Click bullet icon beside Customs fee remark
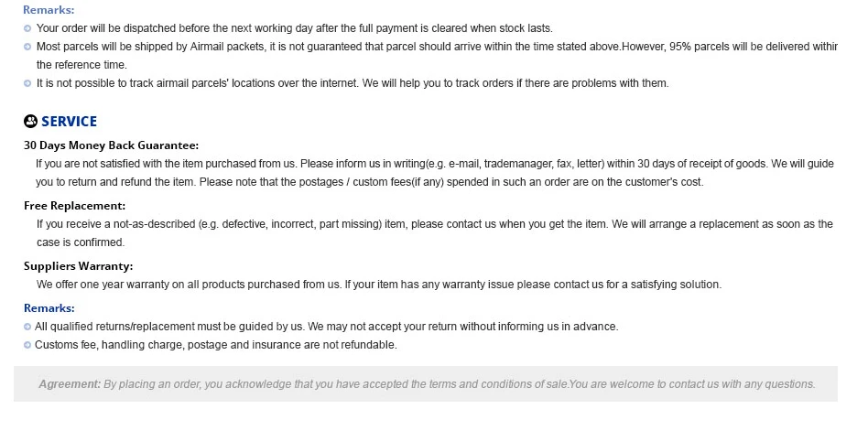Viewport: 868px width, 441px height. pyautogui.click(x=27, y=345)
